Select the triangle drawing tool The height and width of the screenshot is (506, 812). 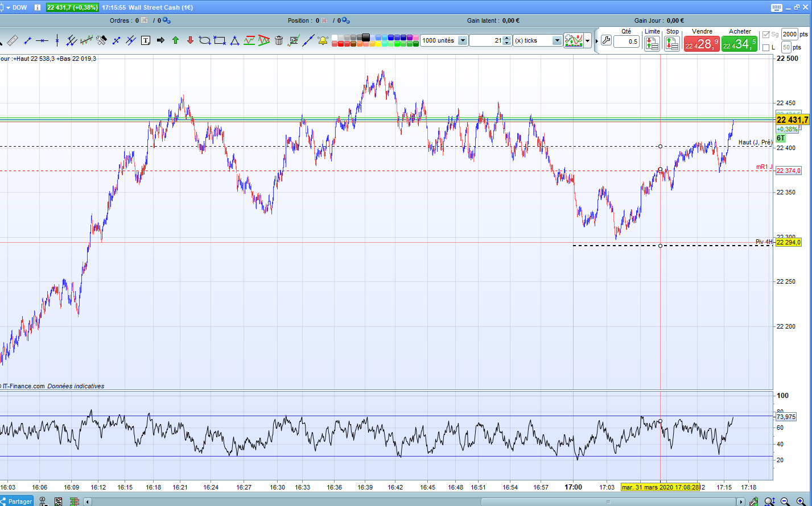tap(234, 40)
